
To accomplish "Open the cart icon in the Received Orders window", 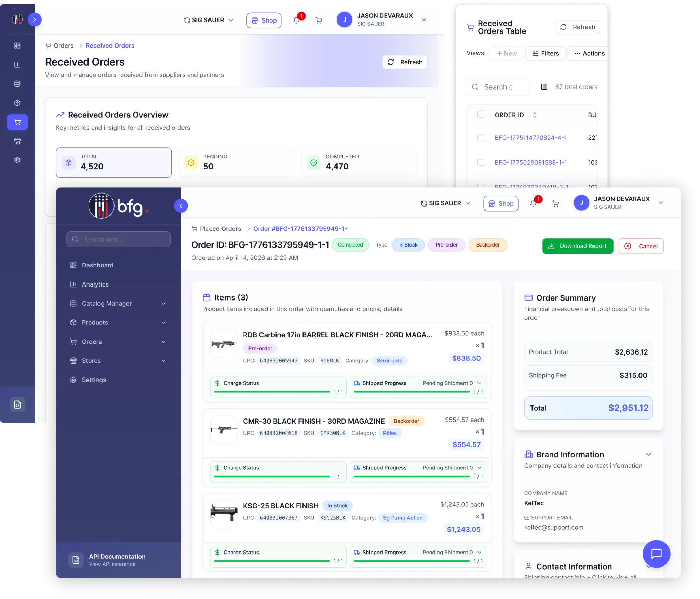I will (x=319, y=21).
